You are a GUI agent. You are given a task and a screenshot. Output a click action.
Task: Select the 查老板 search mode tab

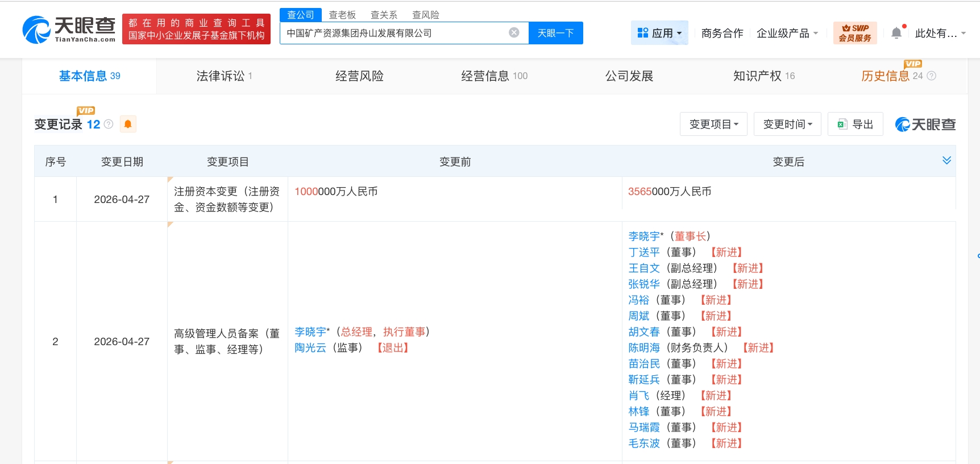point(342,15)
